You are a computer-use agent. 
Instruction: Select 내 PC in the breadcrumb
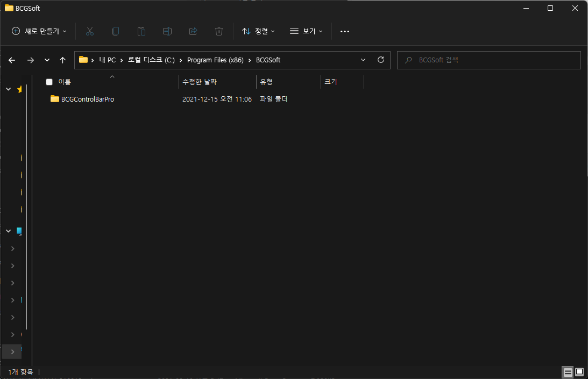pyautogui.click(x=107, y=60)
